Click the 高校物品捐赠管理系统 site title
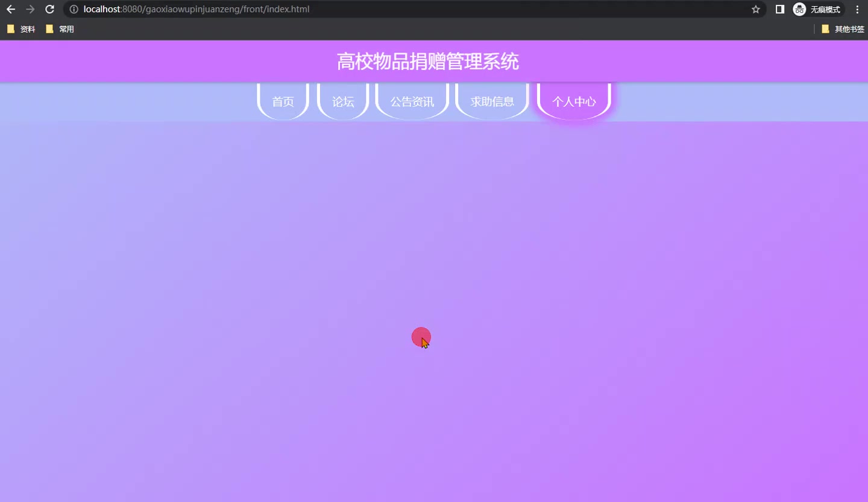 point(428,61)
